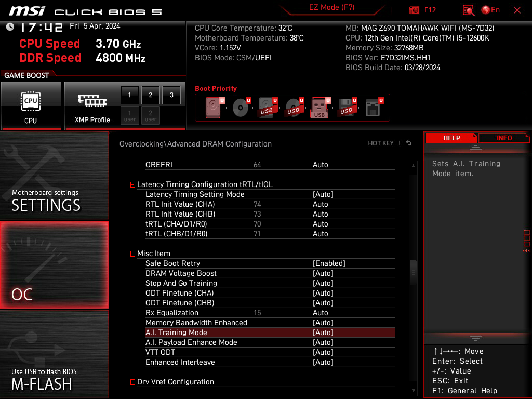
Task: Enable XMP Profile 3
Action: (x=171, y=95)
